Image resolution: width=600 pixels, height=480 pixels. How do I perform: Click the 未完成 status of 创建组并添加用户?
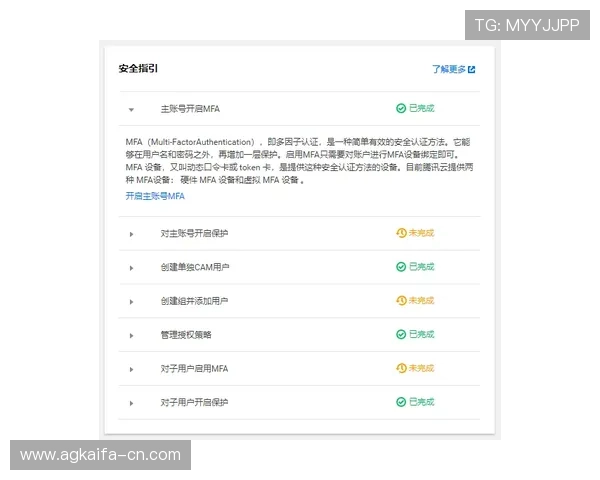coord(422,300)
